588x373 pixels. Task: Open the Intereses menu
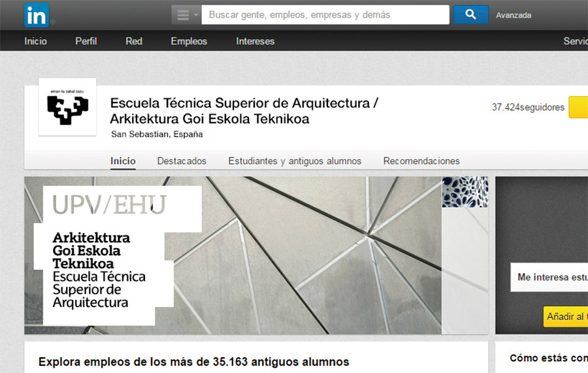coord(255,41)
